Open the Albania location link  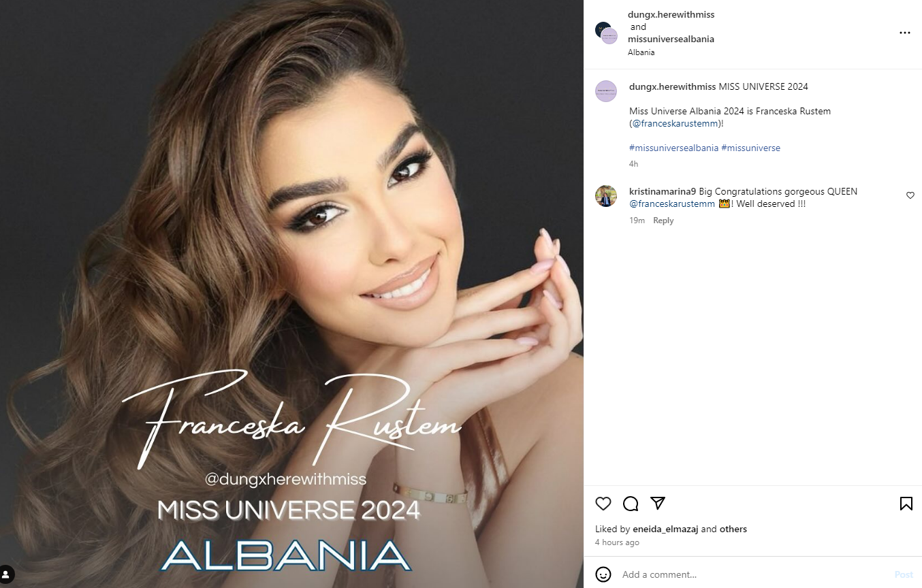pyautogui.click(x=641, y=52)
